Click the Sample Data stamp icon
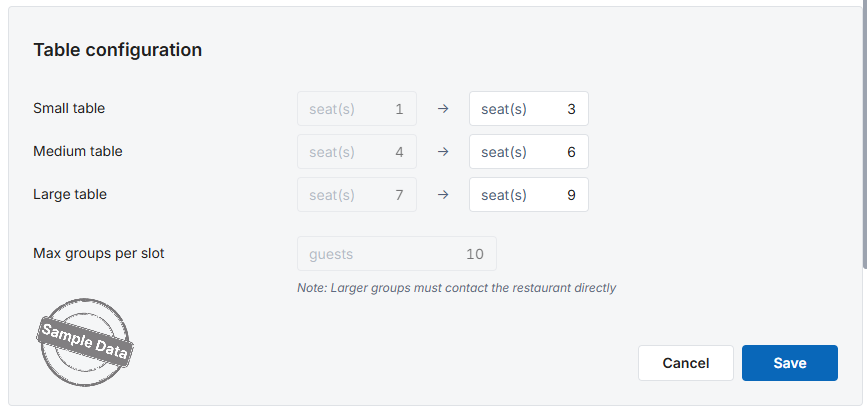This screenshot has height=410, width=867. 85,342
